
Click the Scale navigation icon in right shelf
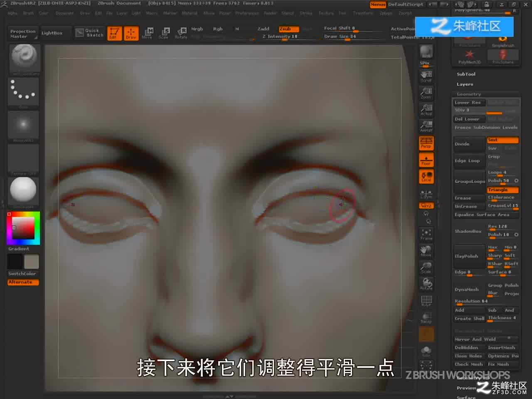[x=426, y=267]
